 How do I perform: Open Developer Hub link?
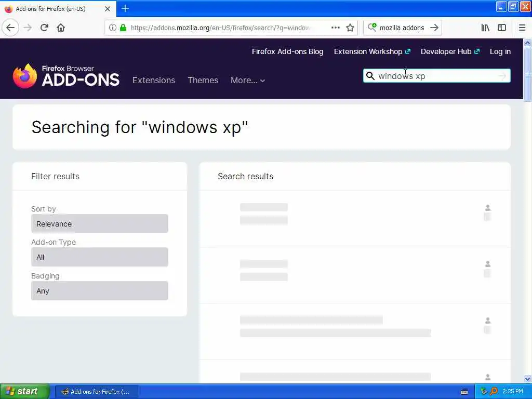click(x=450, y=51)
